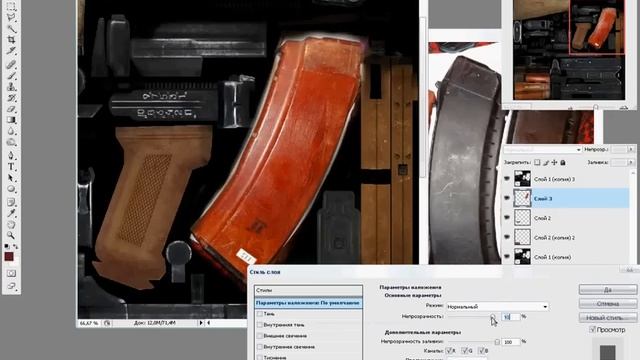Uncheck the R channel checkbox
640x360 pixels.
[449, 351]
